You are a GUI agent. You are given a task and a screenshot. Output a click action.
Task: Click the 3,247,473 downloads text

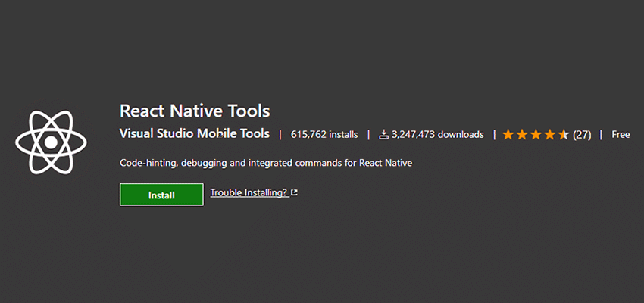pos(437,135)
